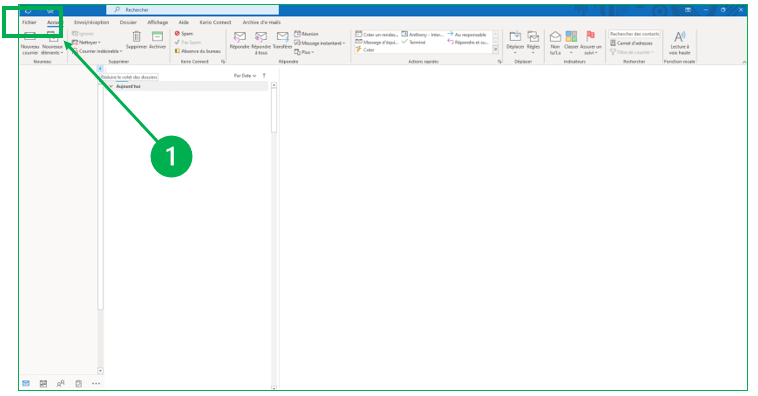Click Absence du bureau button

tap(198, 51)
